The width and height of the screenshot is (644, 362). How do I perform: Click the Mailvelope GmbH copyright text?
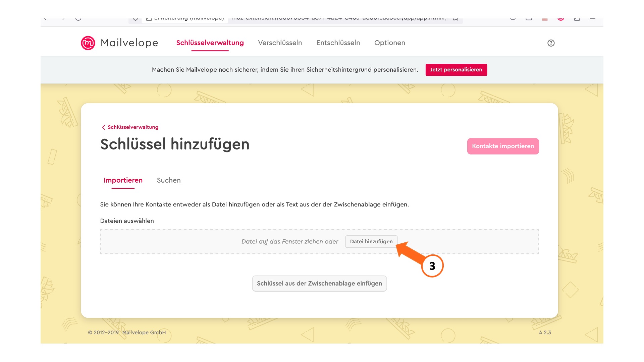click(127, 333)
